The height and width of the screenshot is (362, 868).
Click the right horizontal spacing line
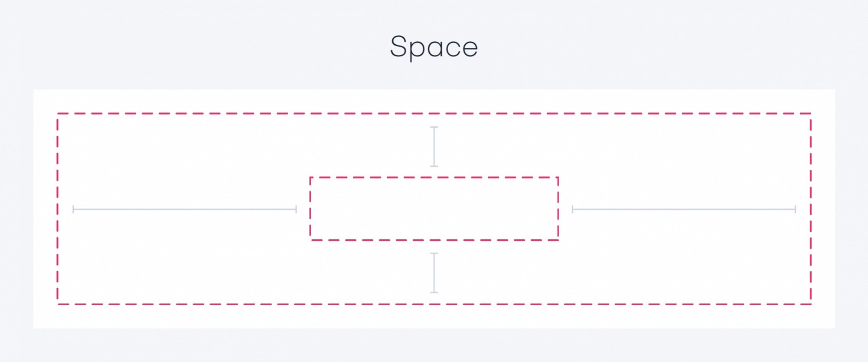tap(684, 209)
